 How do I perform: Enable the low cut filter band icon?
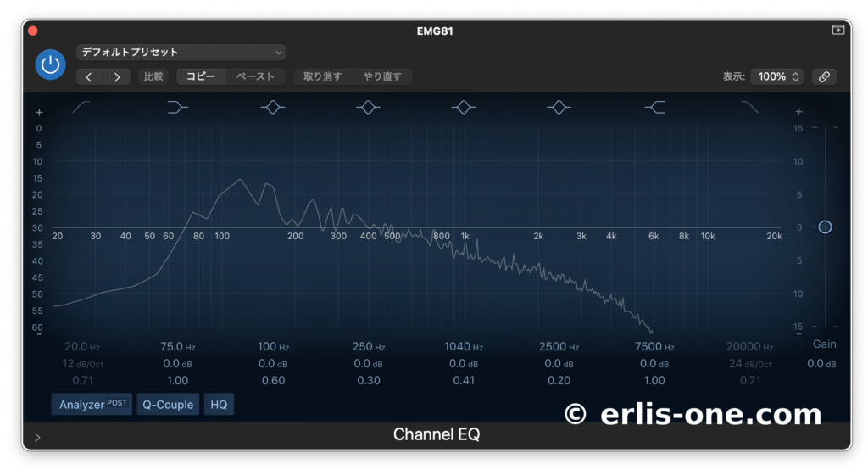coord(81,107)
